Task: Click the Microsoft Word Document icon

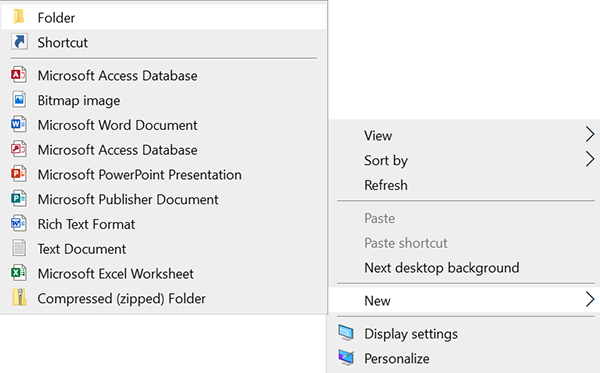Action: 19,125
